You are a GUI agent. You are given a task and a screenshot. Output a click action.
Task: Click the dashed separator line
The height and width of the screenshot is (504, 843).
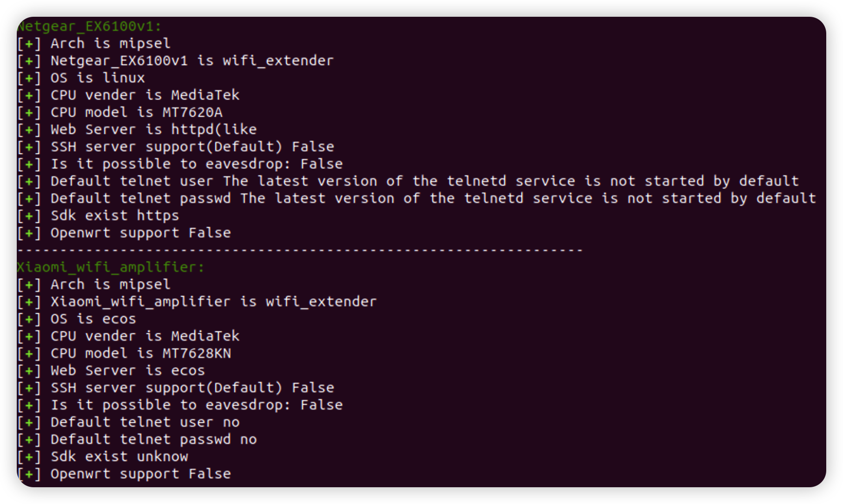pos(300,250)
